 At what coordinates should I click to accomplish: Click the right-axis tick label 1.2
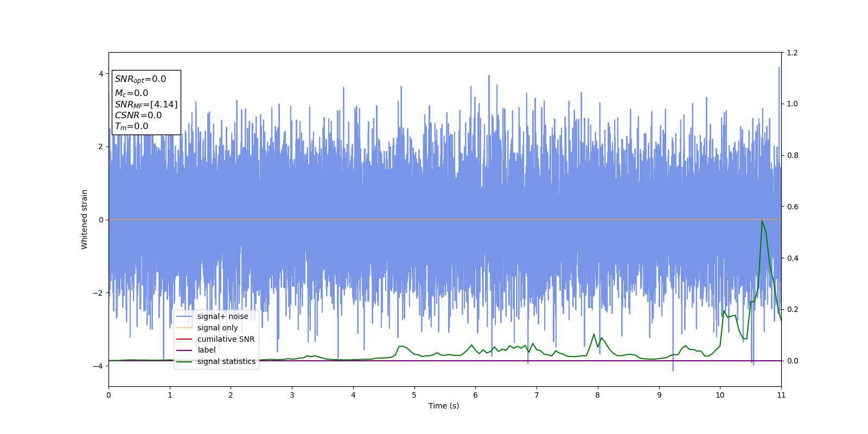(x=793, y=53)
